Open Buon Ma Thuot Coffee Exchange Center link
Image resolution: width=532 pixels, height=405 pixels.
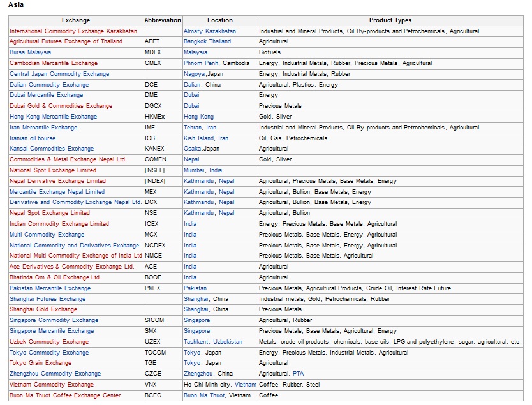(x=65, y=395)
